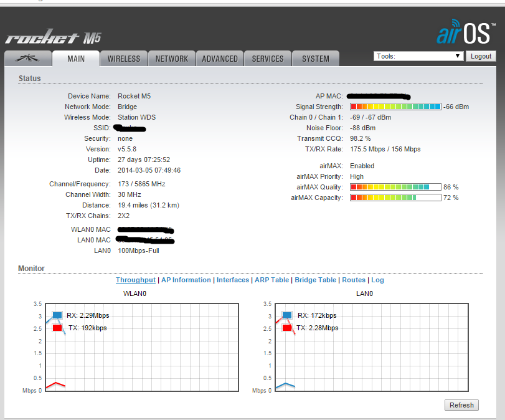Click the WLAN0 throughput graph
The height and width of the screenshot is (420, 505).
tap(142, 347)
